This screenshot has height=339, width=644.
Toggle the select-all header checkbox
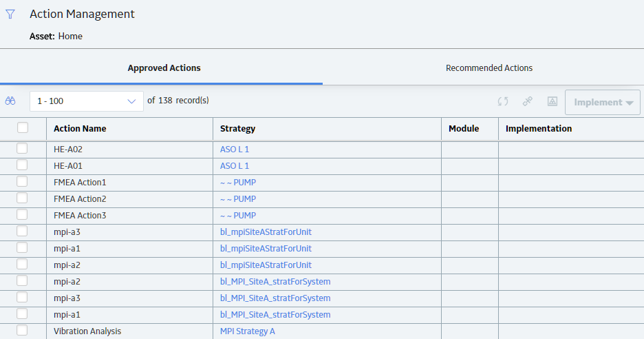(23, 127)
